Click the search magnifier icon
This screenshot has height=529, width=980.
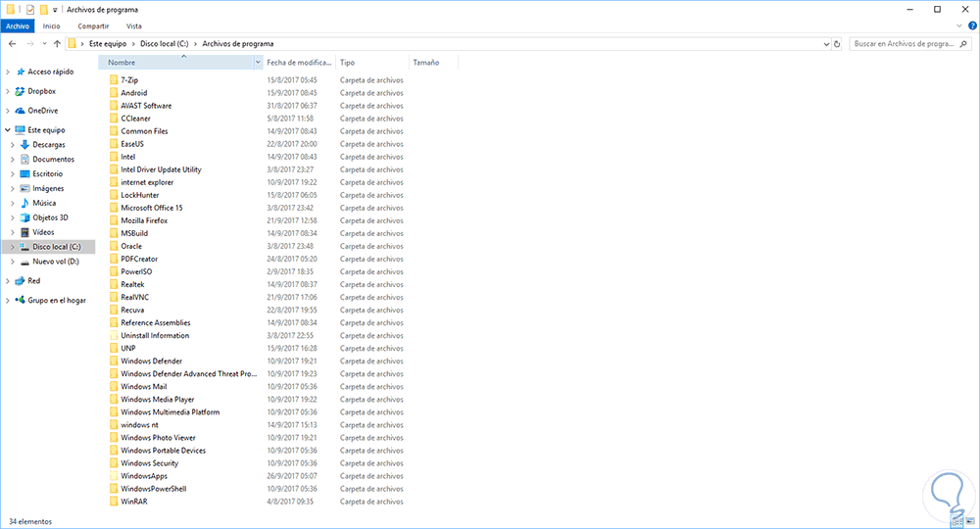pos(963,44)
